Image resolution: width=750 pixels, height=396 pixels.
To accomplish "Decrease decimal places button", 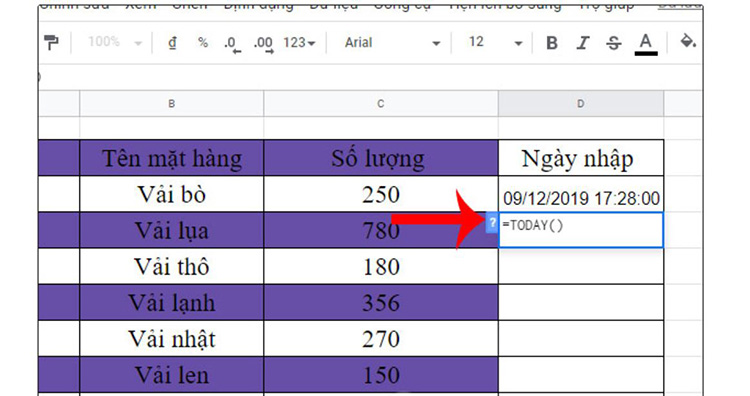I will click(232, 44).
